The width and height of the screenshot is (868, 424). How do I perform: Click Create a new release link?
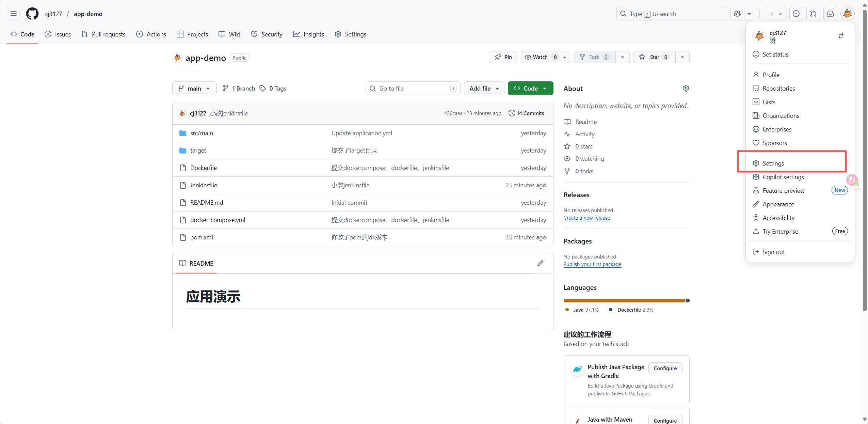586,218
